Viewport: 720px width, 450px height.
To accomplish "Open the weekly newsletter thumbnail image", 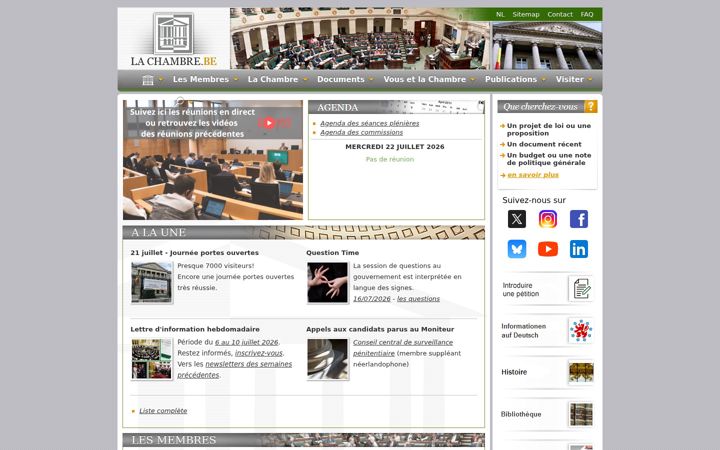I will click(152, 359).
